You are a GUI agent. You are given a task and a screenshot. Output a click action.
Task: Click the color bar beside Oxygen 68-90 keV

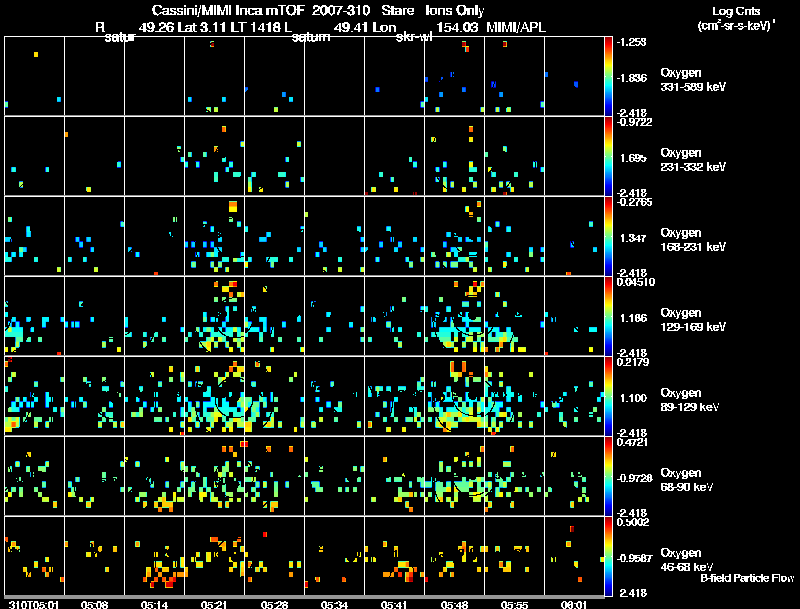point(608,476)
